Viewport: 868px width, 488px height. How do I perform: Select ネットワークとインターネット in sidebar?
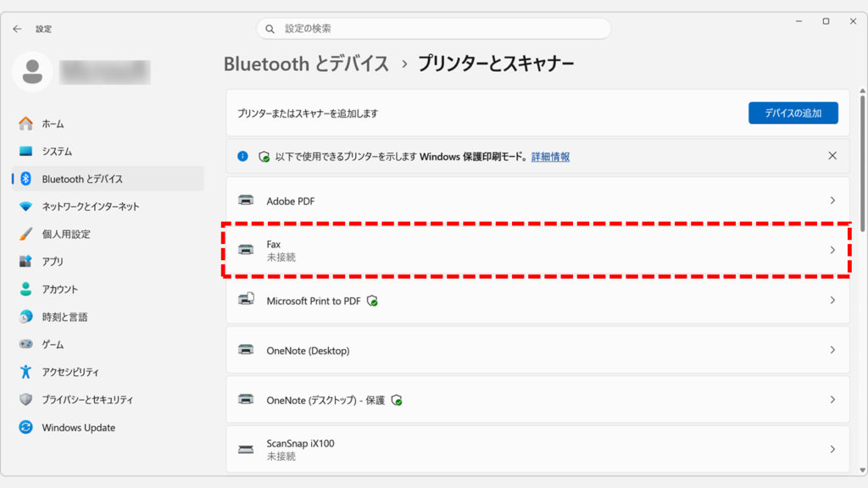pos(108,207)
